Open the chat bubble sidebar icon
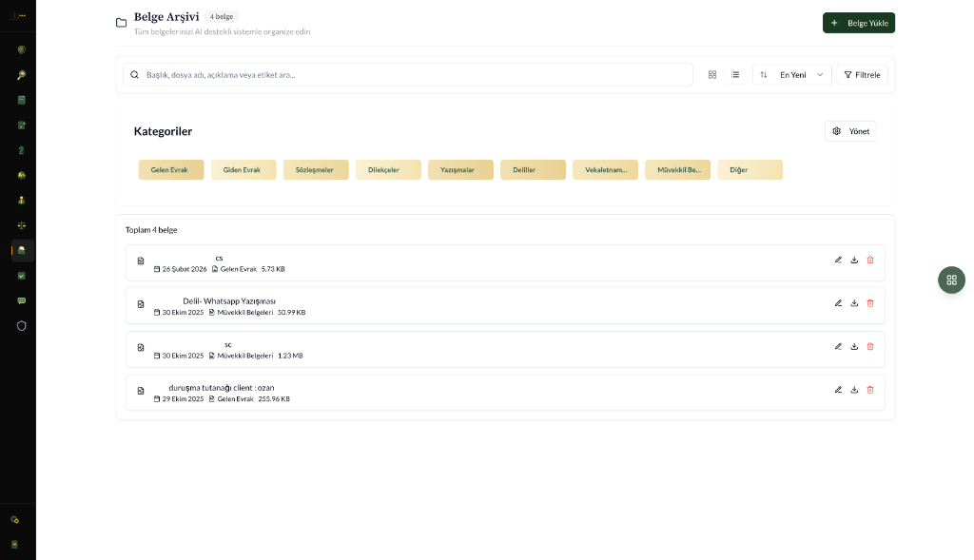This screenshot has width=974, height=560. pos(22,300)
